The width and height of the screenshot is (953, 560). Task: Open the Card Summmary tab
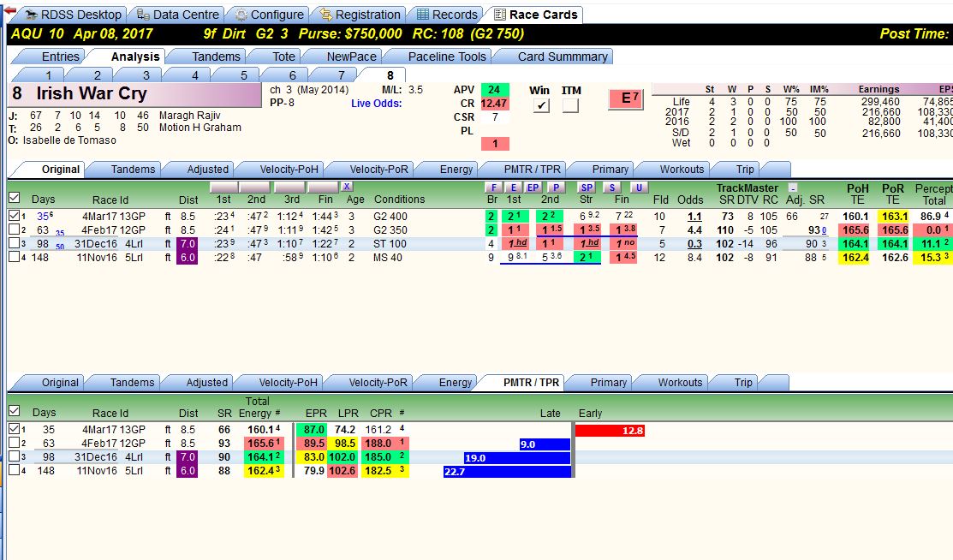pos(563,57)
